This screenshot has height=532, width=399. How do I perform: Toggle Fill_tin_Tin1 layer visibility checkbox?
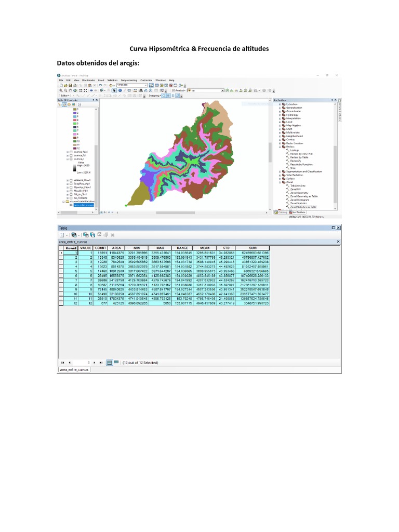[71, 194]
